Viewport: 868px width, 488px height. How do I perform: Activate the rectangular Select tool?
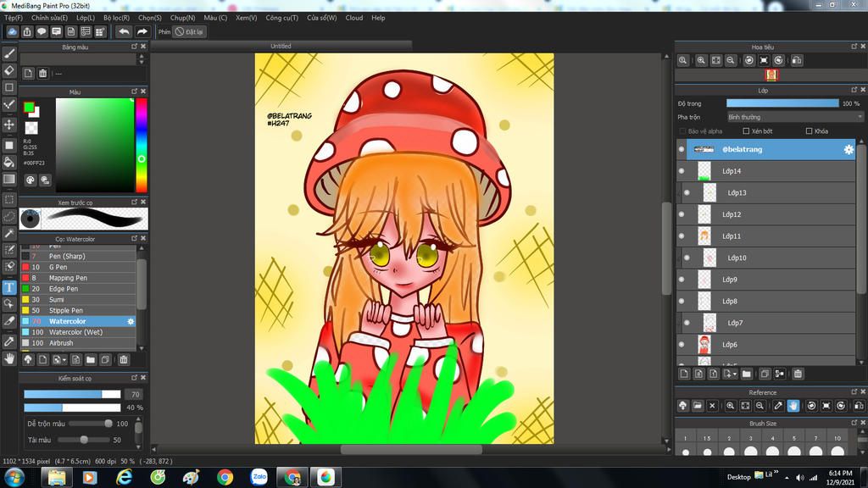9,199
